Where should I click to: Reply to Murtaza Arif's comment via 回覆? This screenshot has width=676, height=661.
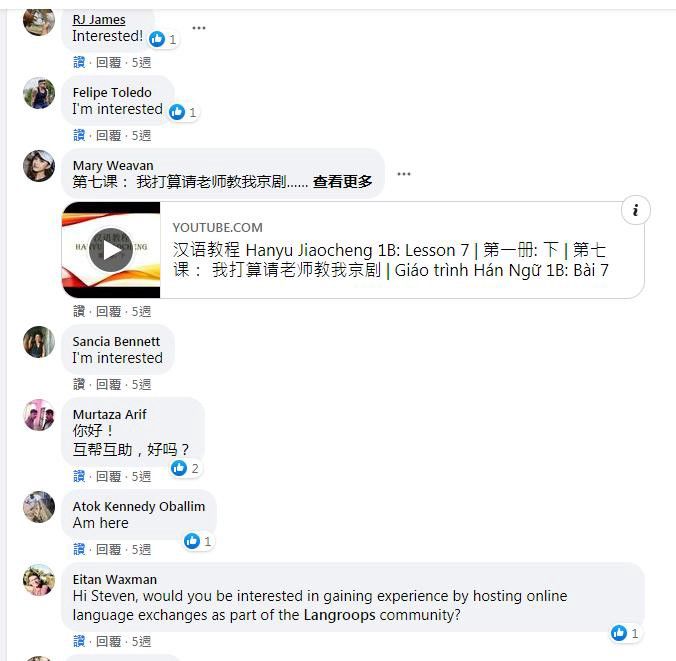(x=108, y=476)
